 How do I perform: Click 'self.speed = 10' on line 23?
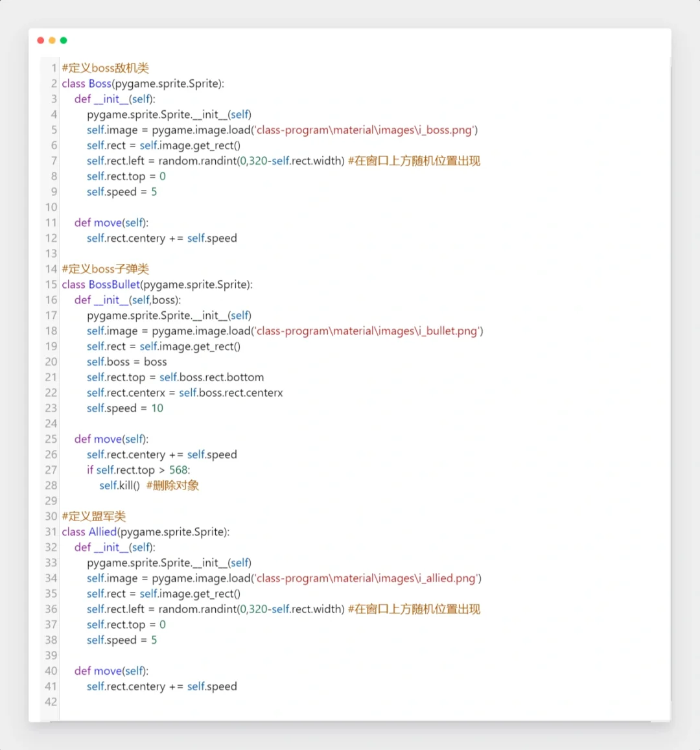pyautogui.click(x=125, y=408)
